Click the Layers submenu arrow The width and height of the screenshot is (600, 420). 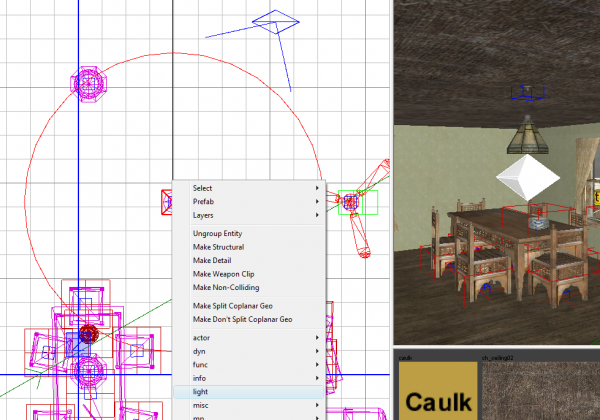click(x=317, y=215)
